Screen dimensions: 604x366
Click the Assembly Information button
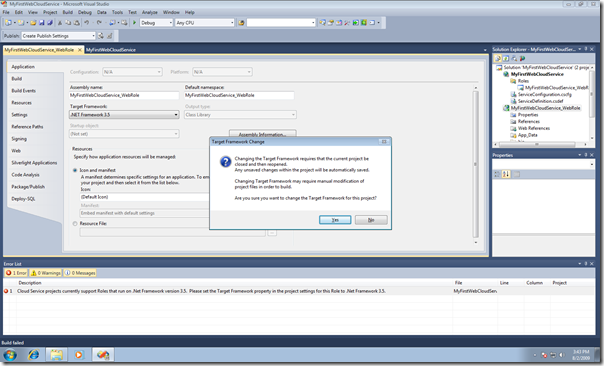[x=262, y=134]
